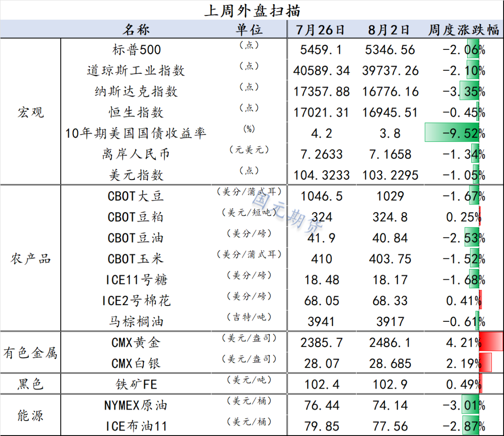The width and height of the screenshot is (504, 436).
Task: Click the CBOT豆油 row name
Action: tap(136, 238)
